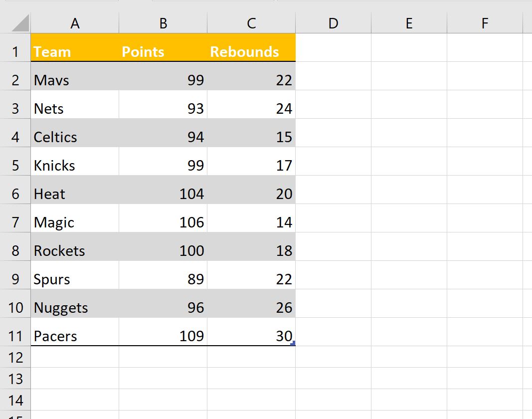
Task: Select empty cell D2 beside Mavs row
Action: point(333,80)
